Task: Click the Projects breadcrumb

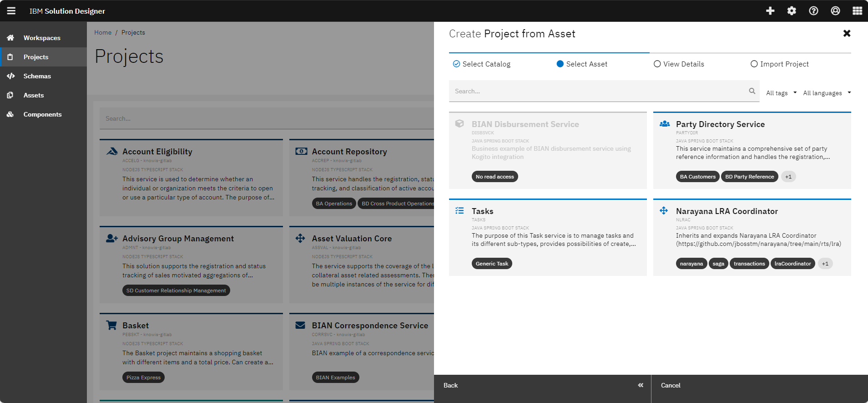Action: (133, 32)
